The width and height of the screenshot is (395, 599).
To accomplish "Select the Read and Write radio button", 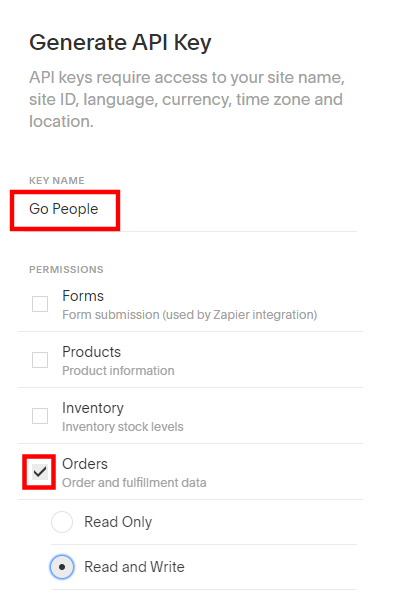I will coord(62,567).
